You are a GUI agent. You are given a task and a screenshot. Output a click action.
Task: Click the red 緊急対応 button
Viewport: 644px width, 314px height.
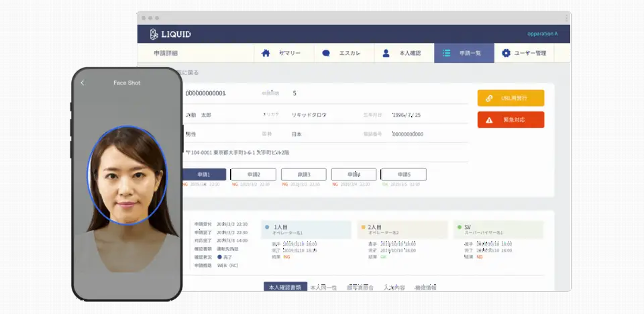pyautogui.click(x=511, y=120)
